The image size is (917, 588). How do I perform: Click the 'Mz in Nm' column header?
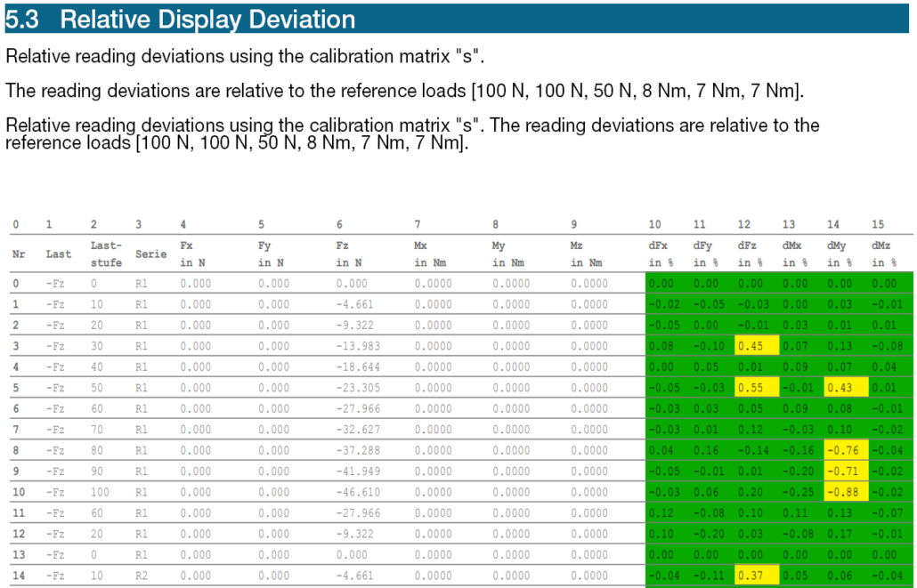pos(587,254)
